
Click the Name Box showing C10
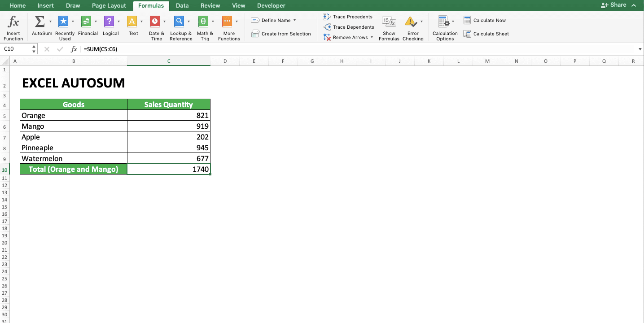16,49
